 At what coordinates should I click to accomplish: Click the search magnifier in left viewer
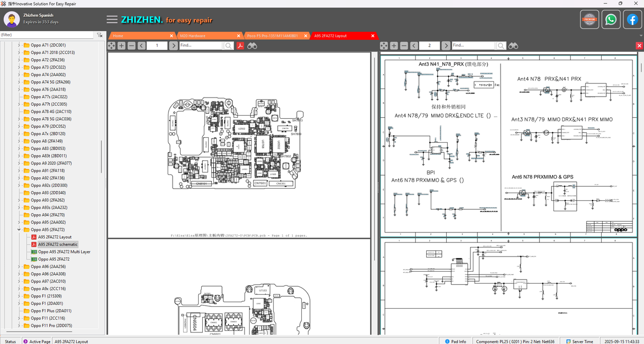[228, 46]
